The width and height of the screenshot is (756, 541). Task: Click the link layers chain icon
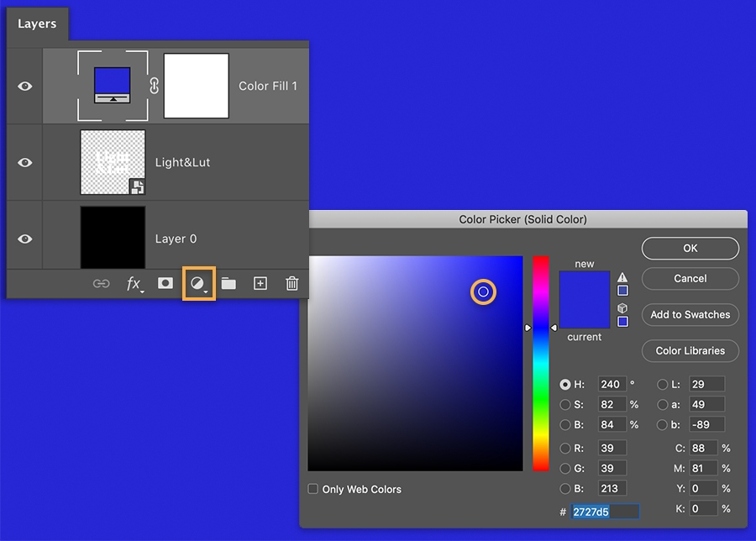pos(102,284)
